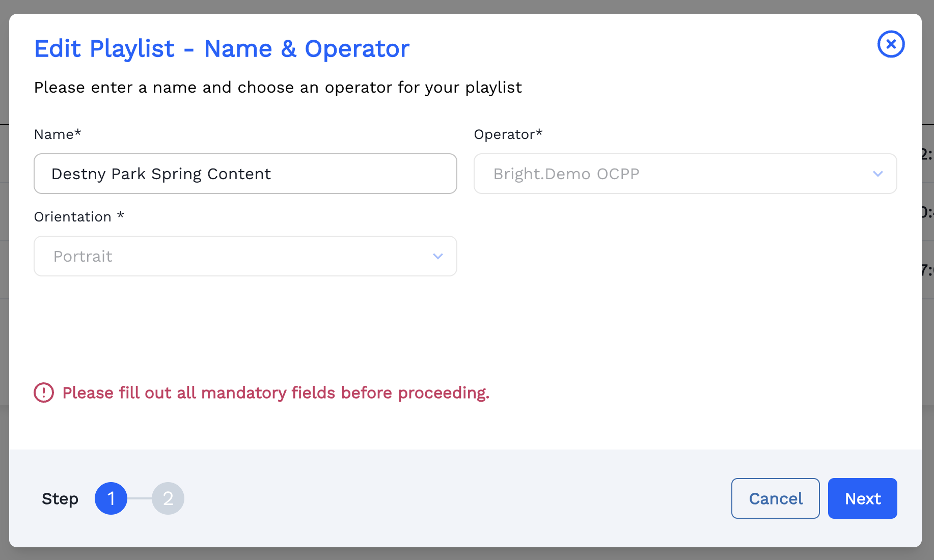Click the red warning exclamation icon

[44, 393]
